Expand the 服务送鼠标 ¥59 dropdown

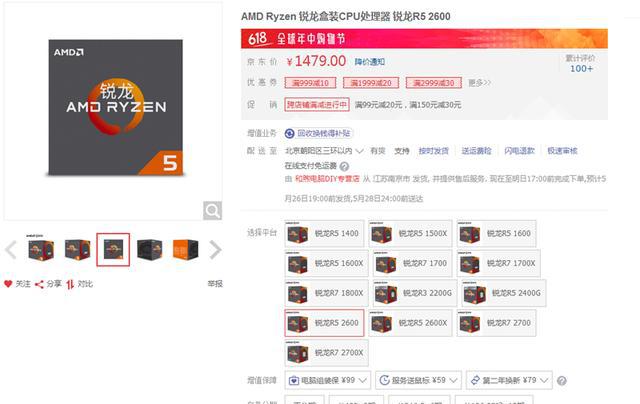coord(418,380)
